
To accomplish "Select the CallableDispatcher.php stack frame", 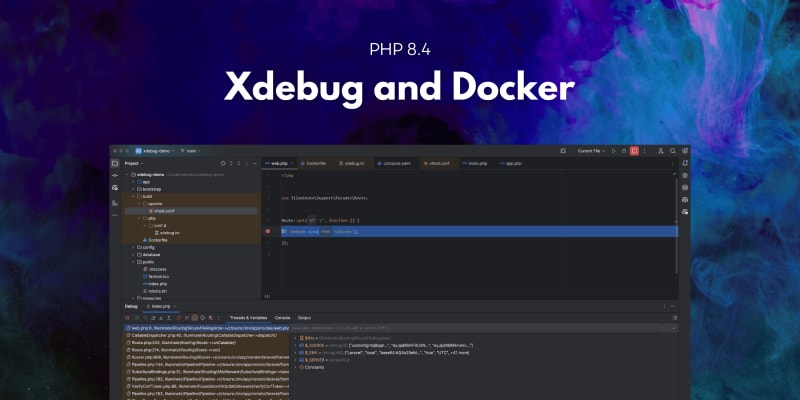I will coord(200,335).
